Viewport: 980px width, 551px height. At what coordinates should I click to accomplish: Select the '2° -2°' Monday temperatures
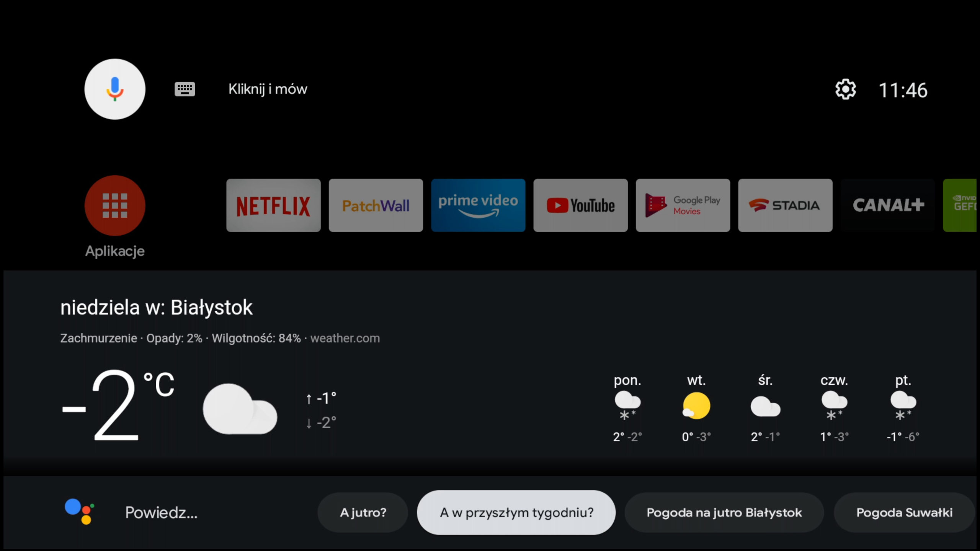pos(627,437)
